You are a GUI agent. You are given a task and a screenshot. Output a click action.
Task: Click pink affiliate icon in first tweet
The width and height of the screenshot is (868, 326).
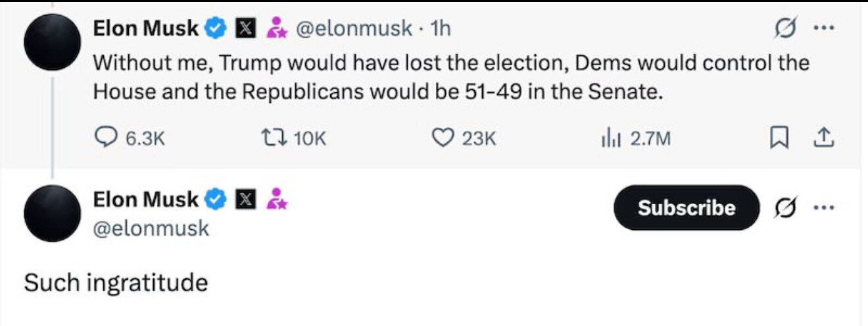(276, 28)
